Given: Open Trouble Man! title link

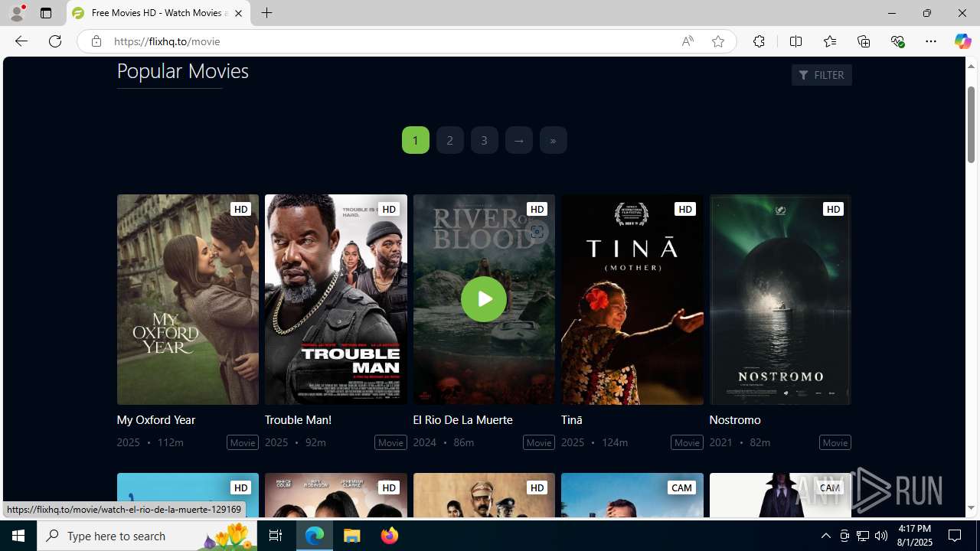Looking at the screenshot, I should tap(298, 419).
